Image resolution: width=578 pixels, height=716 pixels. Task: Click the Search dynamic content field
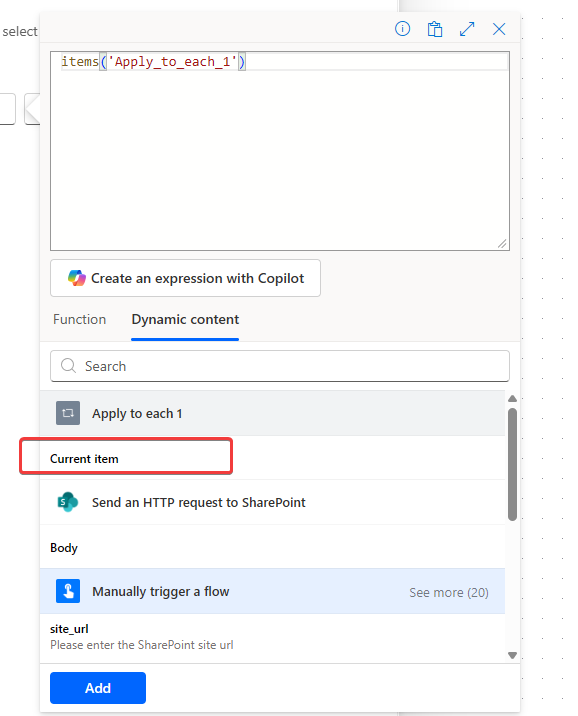[x=280, y=366]
